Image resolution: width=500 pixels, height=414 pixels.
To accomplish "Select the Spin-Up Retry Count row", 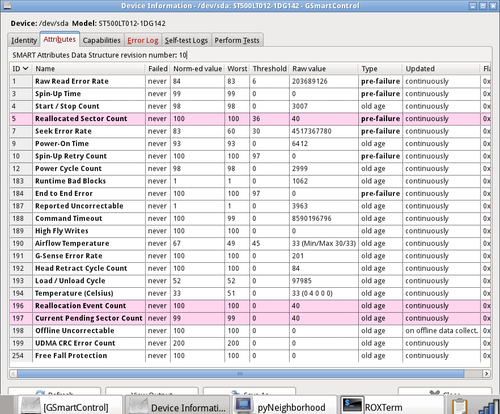I will [250, 156].
